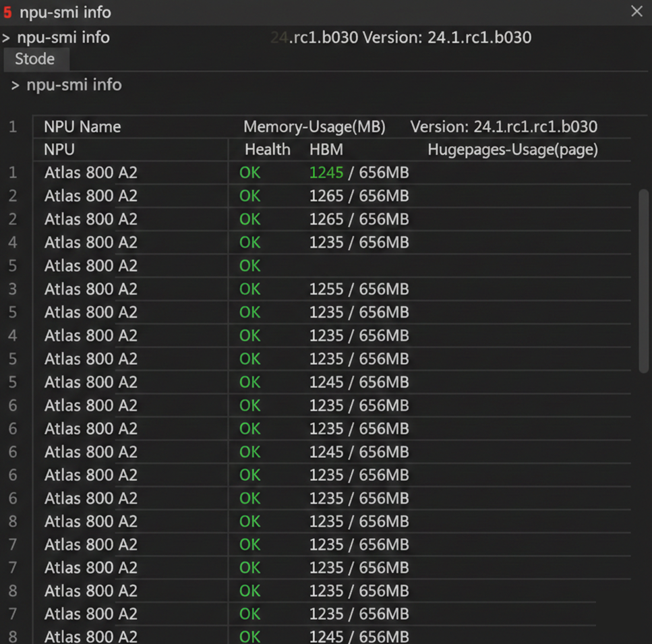Image resolution: width=652 pixels, height=644 pixels.
Task: Click the line number 3
Action: [x=13, y=289]
